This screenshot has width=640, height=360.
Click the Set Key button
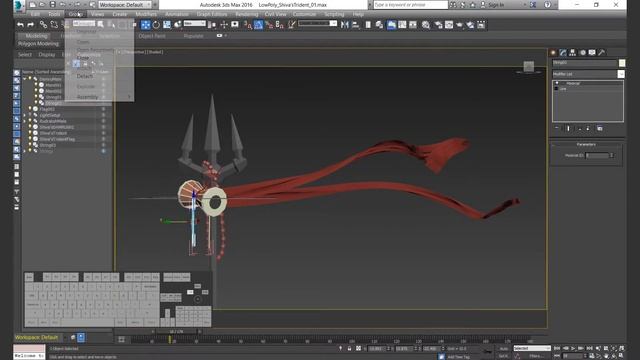point(504,356)
